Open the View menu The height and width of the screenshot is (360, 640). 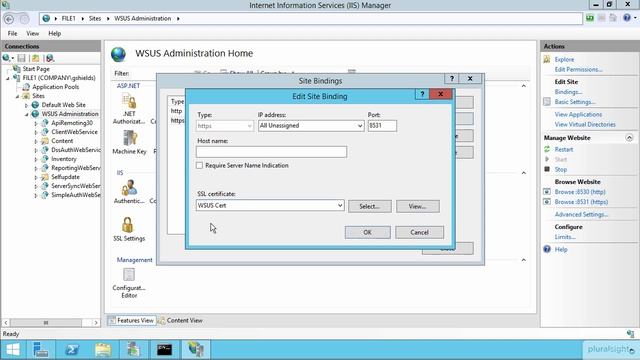click(32, 33)
